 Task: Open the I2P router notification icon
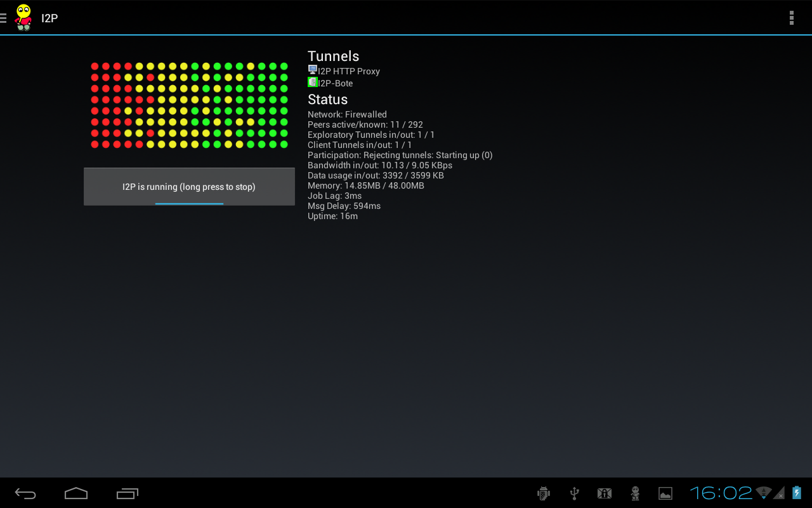point(635,493)
